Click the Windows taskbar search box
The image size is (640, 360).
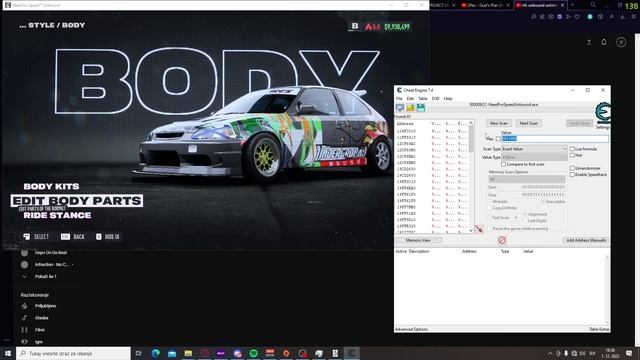[x=73, y=353]
